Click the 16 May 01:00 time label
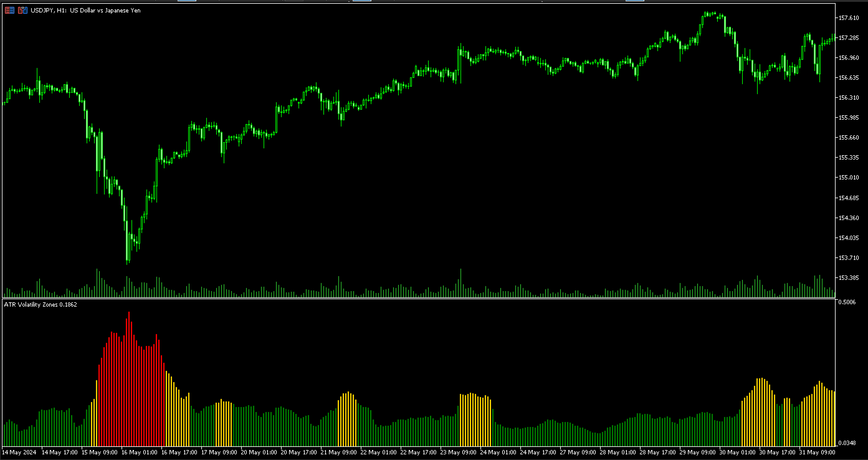868x460 pixels. (x=141, y=452)
